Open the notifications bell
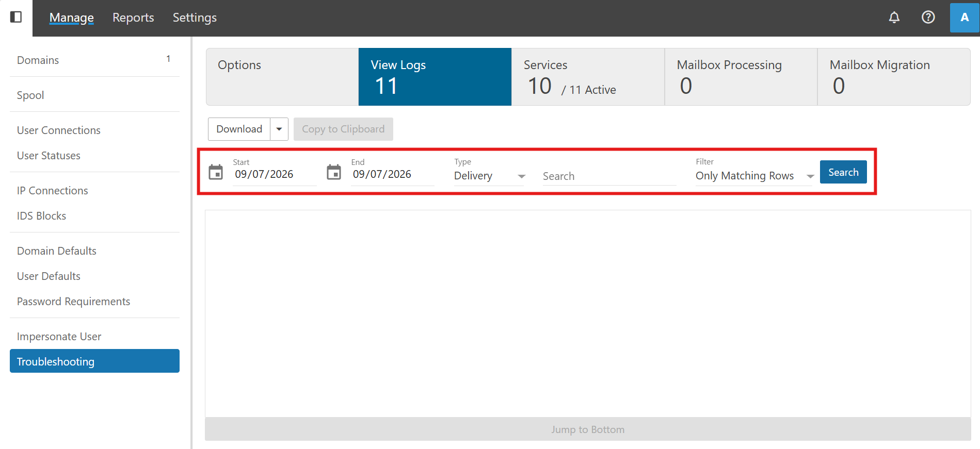Image resolution: width=980 pixels, height=449 pixels. point(894,18)
